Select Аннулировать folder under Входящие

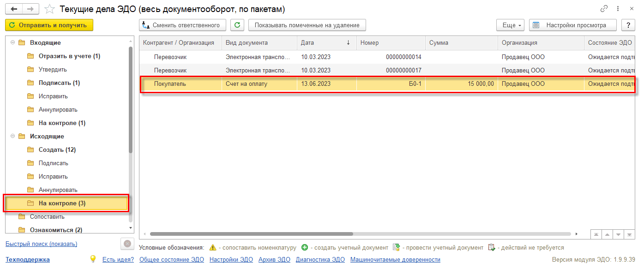[x=58, y=110]
